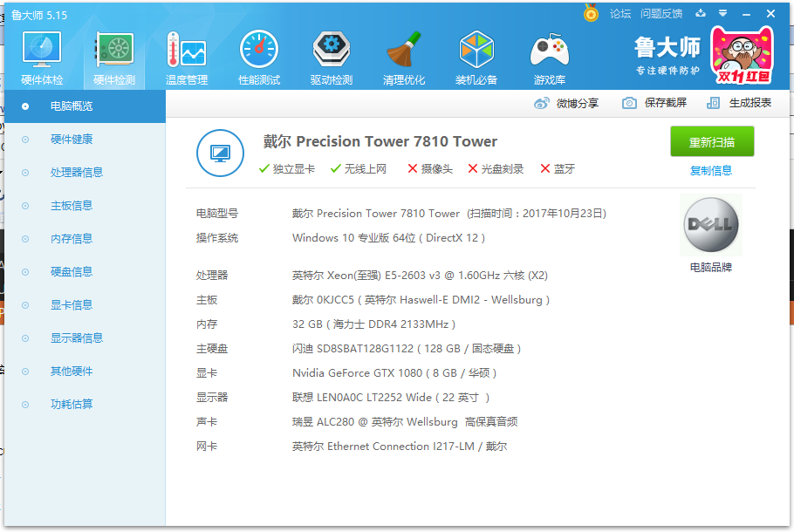Click the 联想 LEN0A0C LT2252 Wide monitor value
Viewport: 794px width, 532px height.
click(x=391, y=398)
